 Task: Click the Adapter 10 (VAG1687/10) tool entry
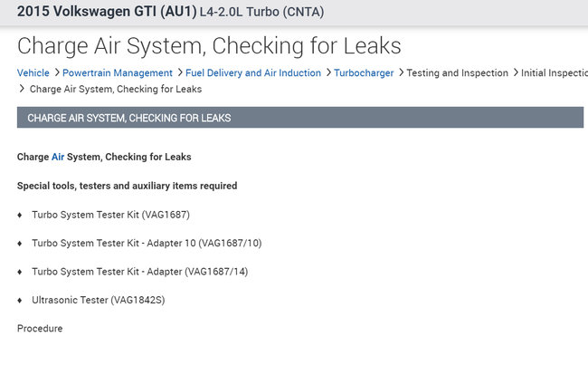147,243
